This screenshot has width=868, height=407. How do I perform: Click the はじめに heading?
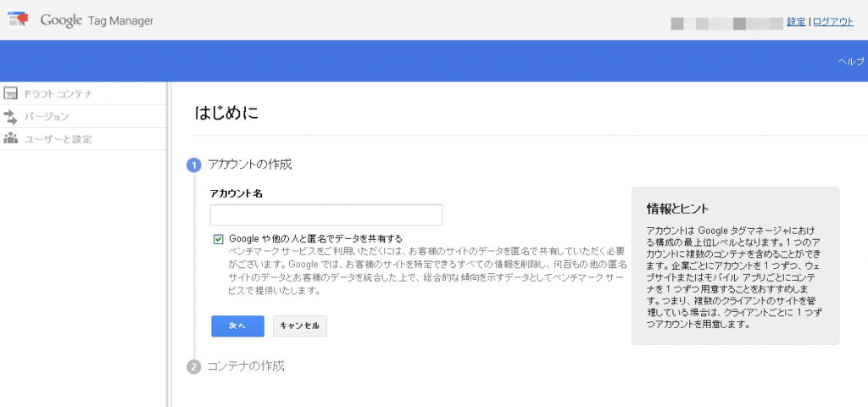point(226,114)
